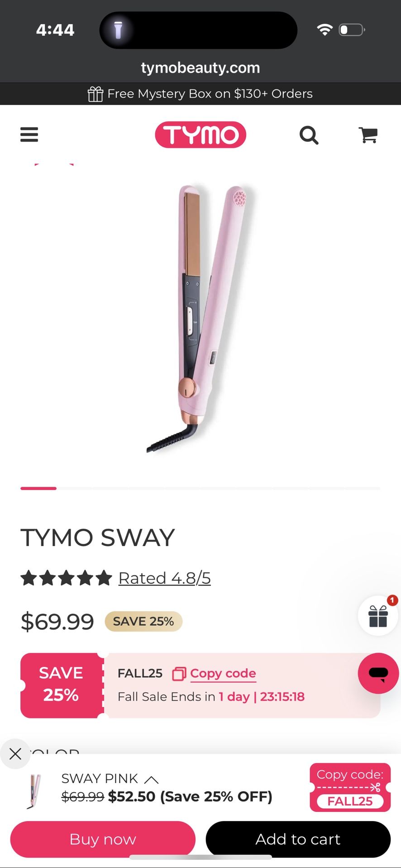The height and width of the screenshot is (868, 401).
Task: Tap the image carousel progress bar
Action: tap(200, 488)
